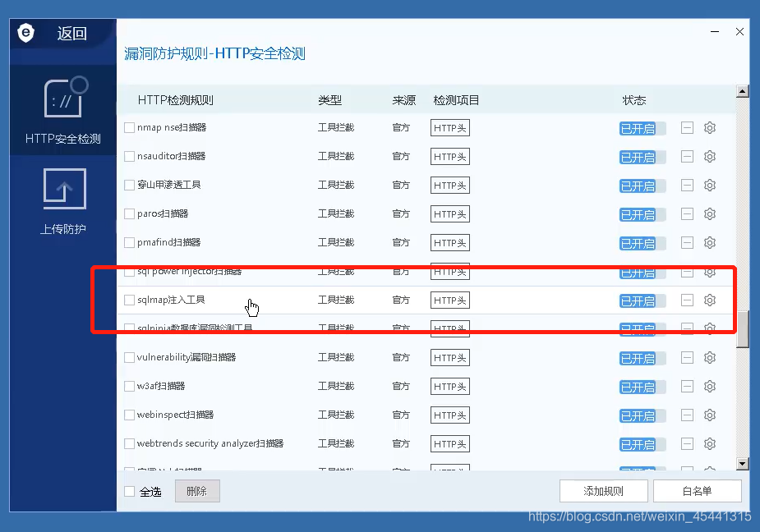Click the minus icon on w3af扫描器 row
This screenshot has width=760, height=532.
[x=686, y=386]
